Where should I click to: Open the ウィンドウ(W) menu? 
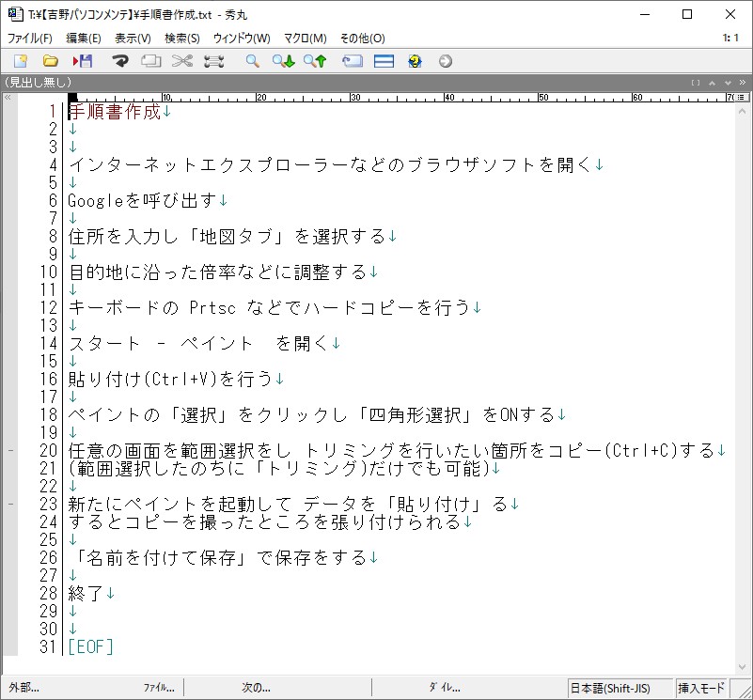click(x=242, y=38)
